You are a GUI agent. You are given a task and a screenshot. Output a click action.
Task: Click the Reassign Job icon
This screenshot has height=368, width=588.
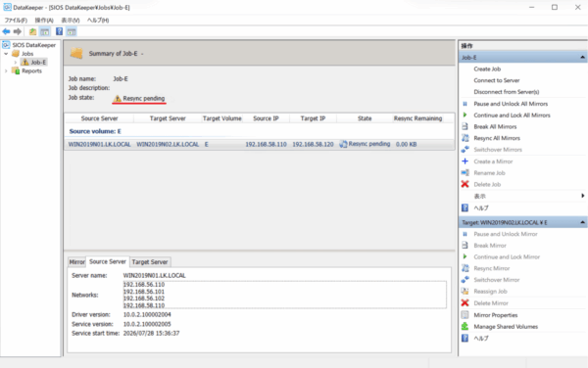tap(465, 292)
